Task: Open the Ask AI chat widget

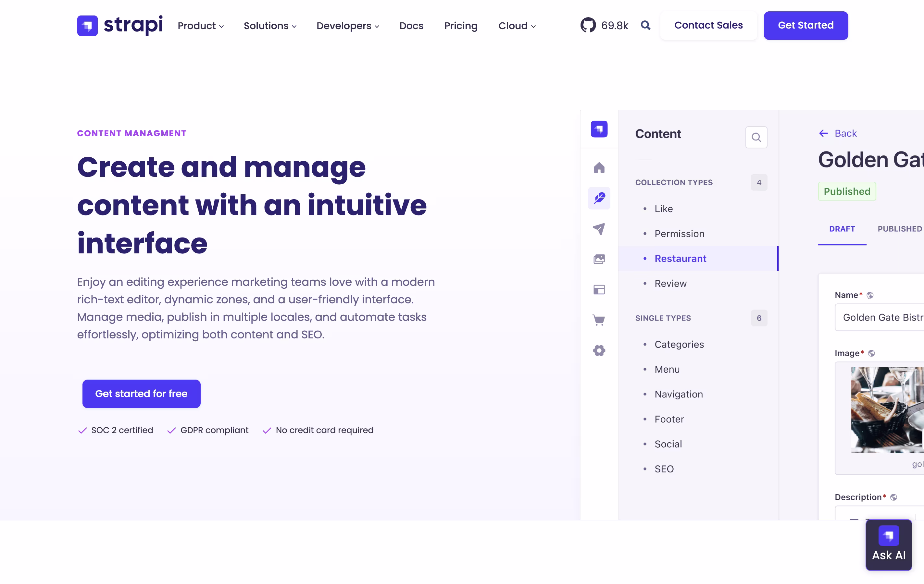Action: tap(888, 545)
